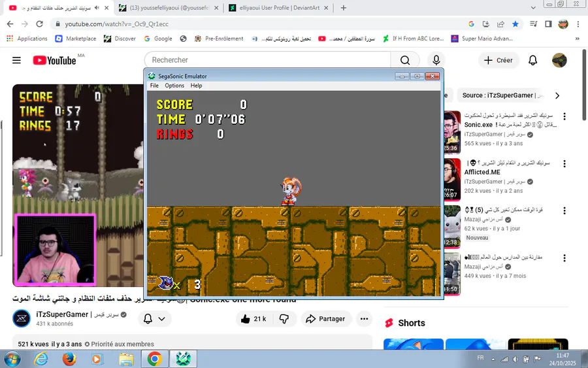This screenshot has width=588, height=368.
Task: Open options menu for Sonic.exe video
Action: pos(564,116)
